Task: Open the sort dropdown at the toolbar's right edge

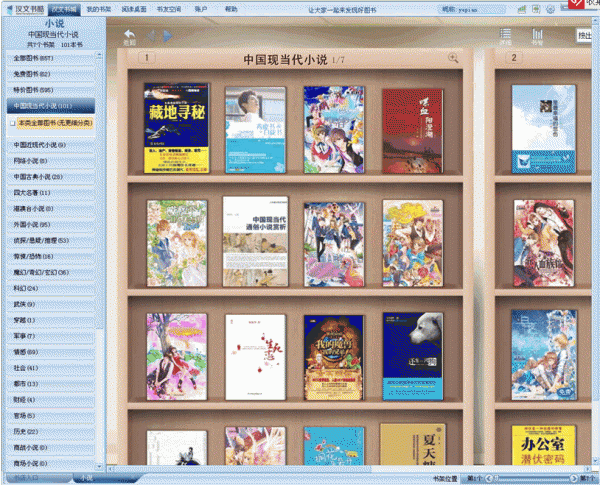Action: [584, 36]
